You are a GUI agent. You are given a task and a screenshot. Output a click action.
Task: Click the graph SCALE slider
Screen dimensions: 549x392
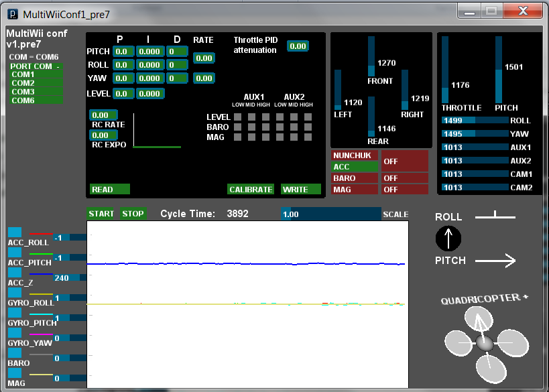click(331, 214)
